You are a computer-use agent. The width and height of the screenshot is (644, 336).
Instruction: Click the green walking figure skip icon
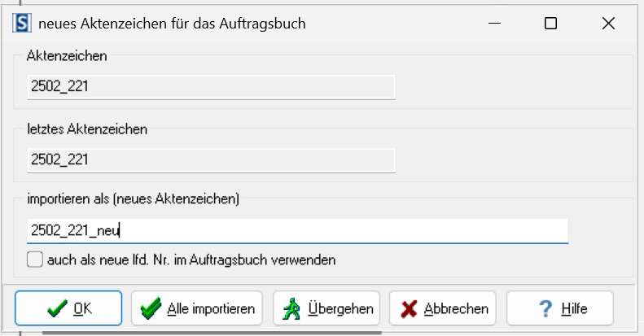[291, 308]
